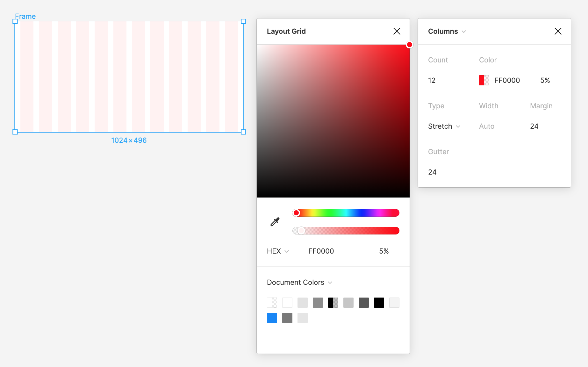Screen dimensions: 588x367
Task: Select the half-transparent black swatch
Action: 333,303
